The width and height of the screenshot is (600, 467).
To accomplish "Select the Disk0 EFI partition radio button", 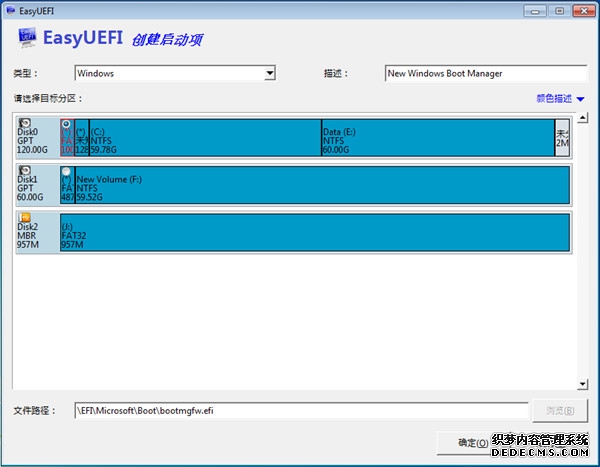I will click(x=66, y=125).
